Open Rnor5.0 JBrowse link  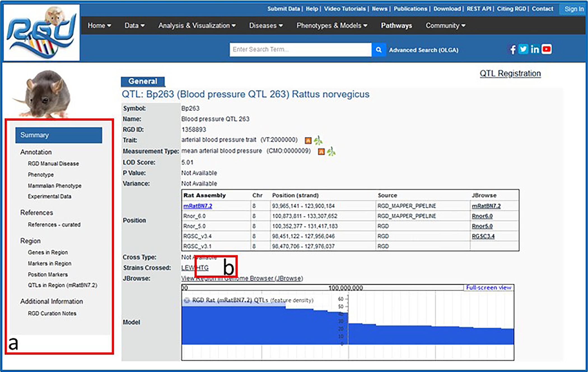(x=482, y=226)
